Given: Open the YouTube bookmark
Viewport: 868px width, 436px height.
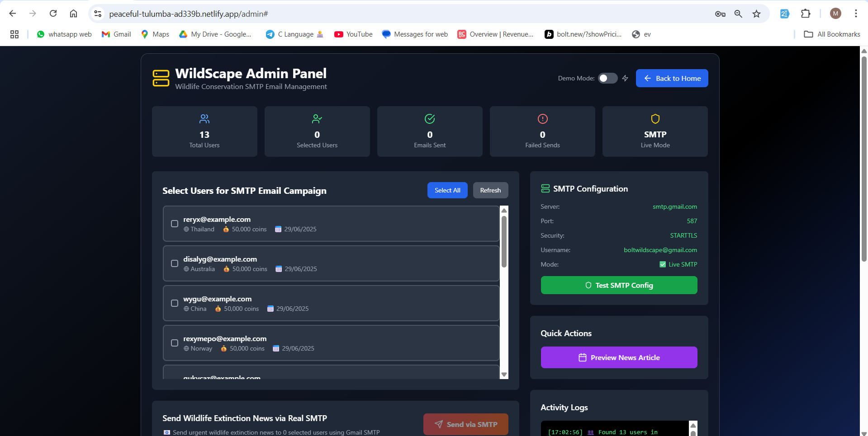Looking at the screenshot, I should [353, 34].
